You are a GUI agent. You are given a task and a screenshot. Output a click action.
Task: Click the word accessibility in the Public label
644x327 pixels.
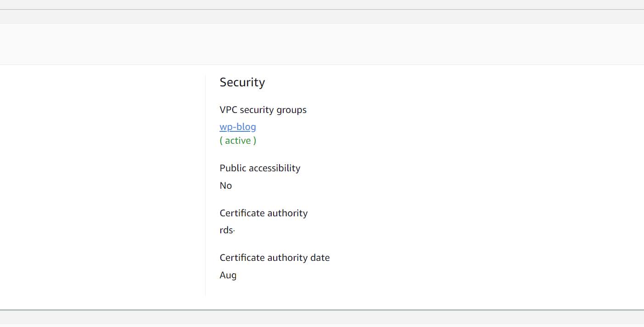point(274,168)
